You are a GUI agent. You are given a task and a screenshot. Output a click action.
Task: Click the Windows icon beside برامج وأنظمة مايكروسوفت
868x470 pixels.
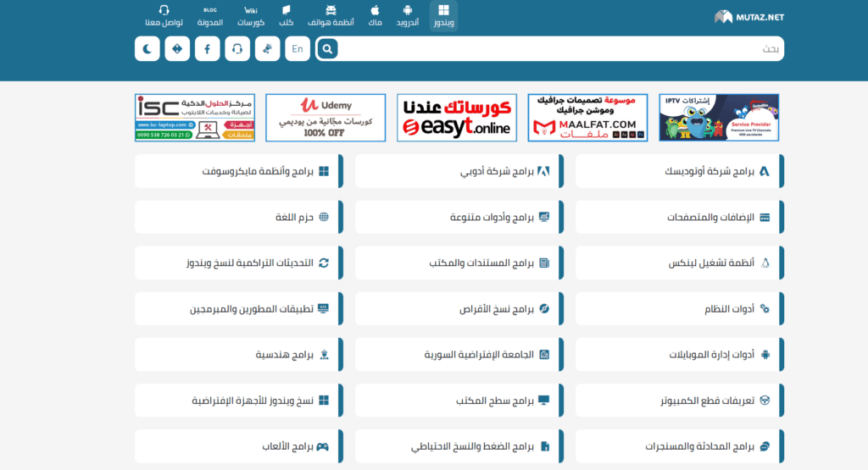pyautogui.click(x=324, y=171)
